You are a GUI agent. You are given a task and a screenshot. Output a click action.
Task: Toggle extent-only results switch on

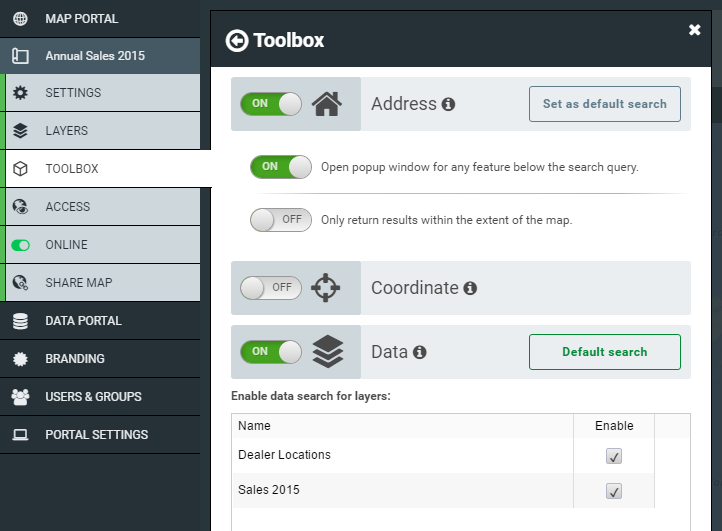click(280, 220)
